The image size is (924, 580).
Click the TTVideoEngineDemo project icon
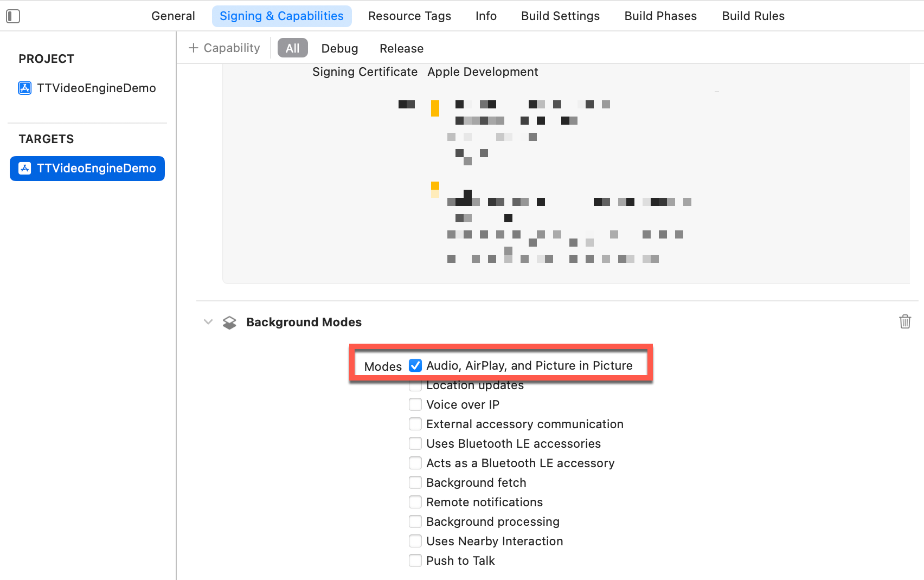tap(25, 88)
